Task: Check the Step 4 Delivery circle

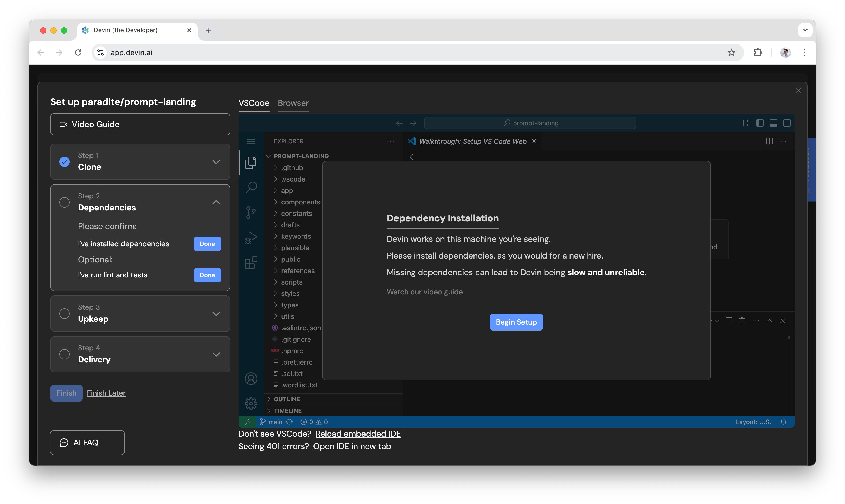Action: (x=65, y=354)
